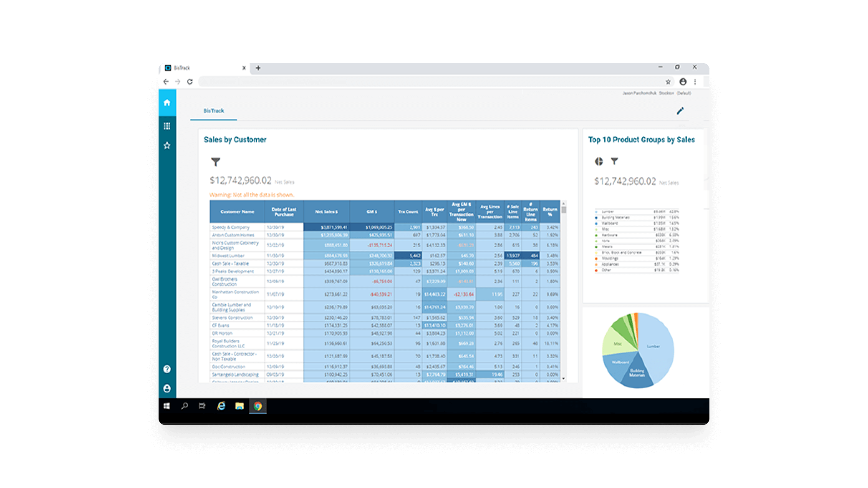The height and width of the screenshot is (488, 868).
Task: Sort by Customer Name column header
Action: tap(237, 212)
